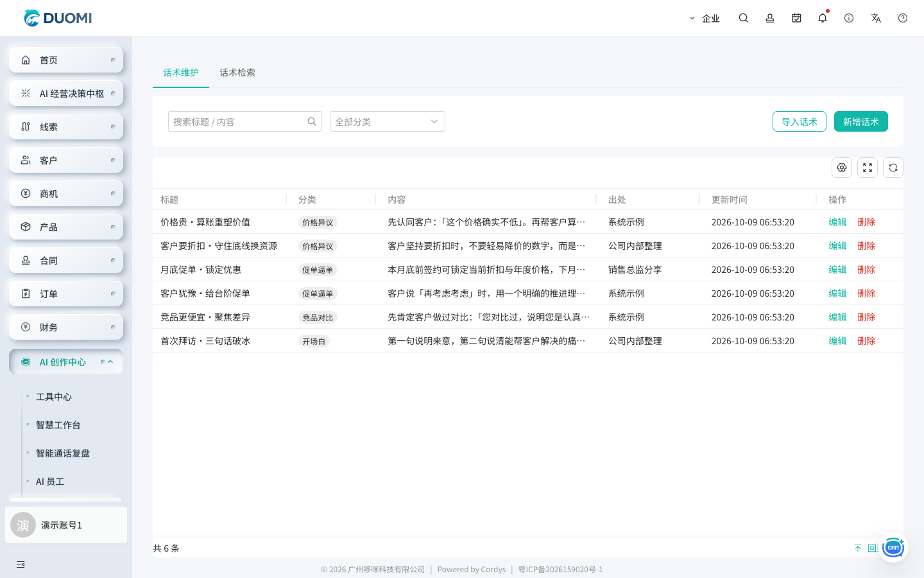
Task: Click the back-to-top arrow icon
Action: [x=858, y=548]
